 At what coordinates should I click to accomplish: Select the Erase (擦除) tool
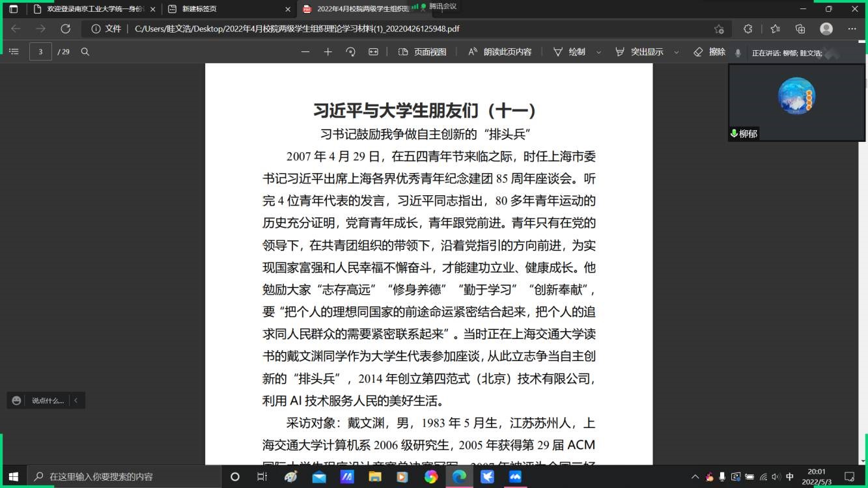point(709,52)
